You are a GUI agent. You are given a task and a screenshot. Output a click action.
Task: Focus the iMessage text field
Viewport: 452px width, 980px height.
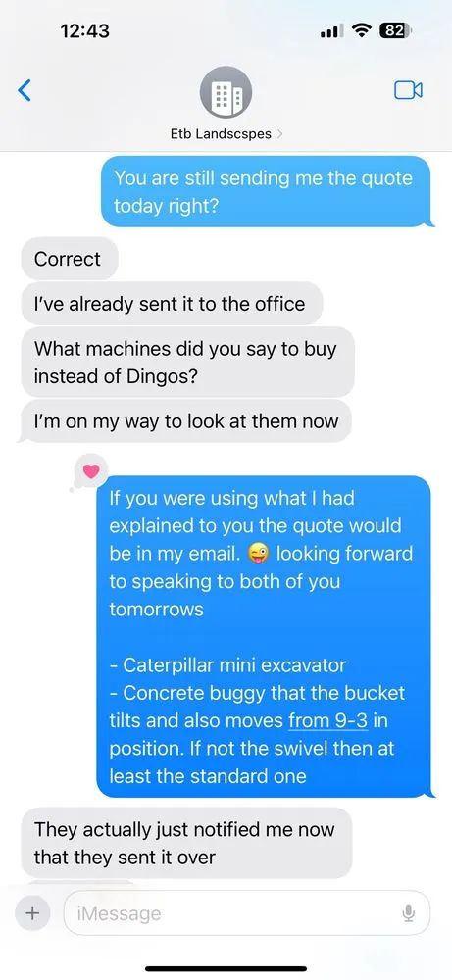pos(247,912)
